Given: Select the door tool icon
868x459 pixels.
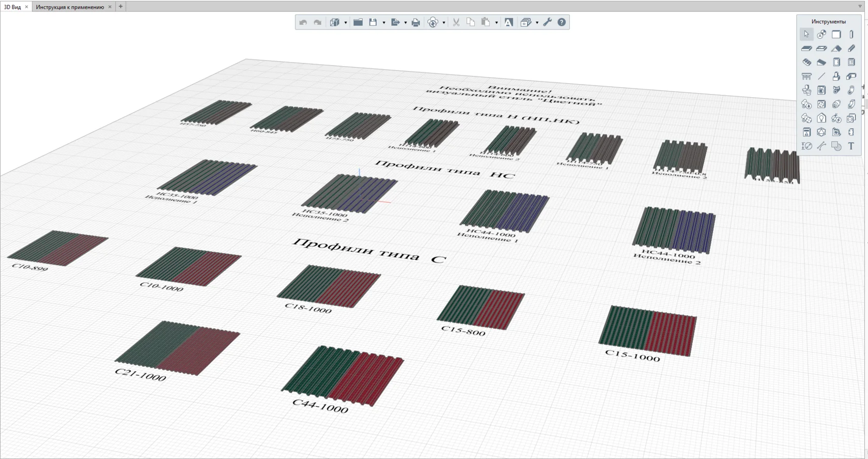Looking at the screenshot, I should point(836,62).
